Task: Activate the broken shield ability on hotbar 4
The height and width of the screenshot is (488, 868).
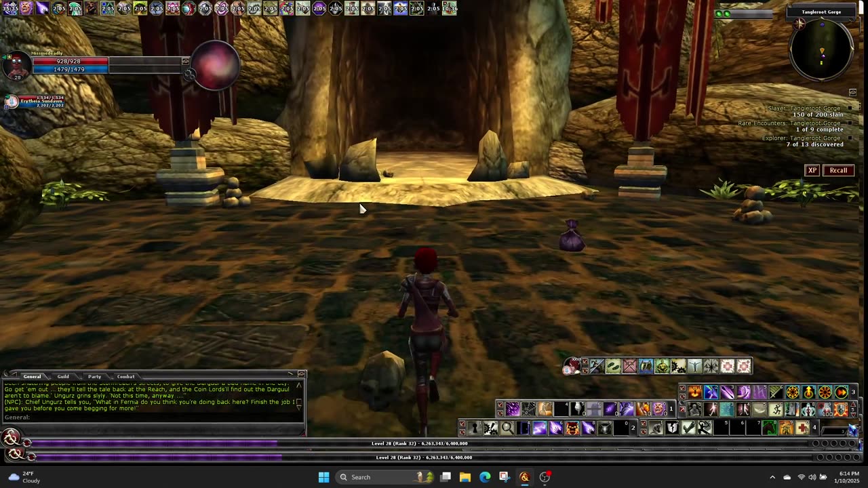Action: click(673, 428)
